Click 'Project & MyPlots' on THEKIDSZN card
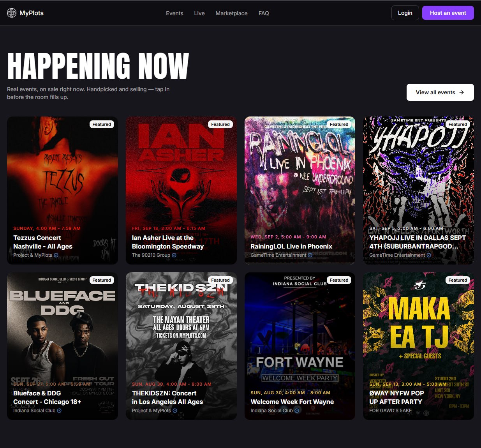 pyautogui.click(x=152, y=411)
